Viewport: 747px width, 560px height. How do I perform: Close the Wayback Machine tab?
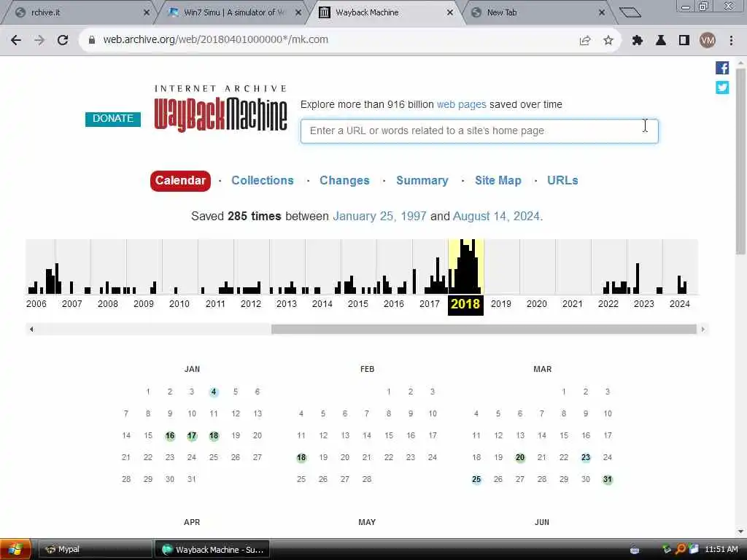pos(449,12)
